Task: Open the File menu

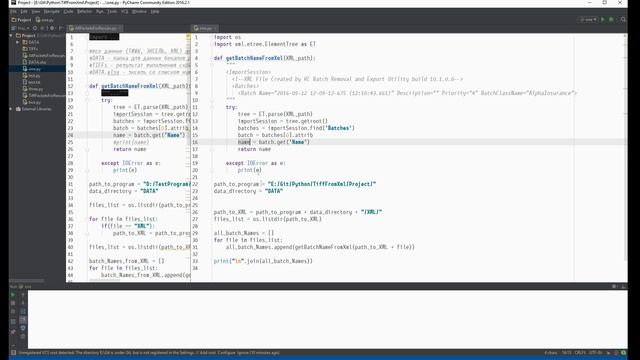Action: (13, 11)
